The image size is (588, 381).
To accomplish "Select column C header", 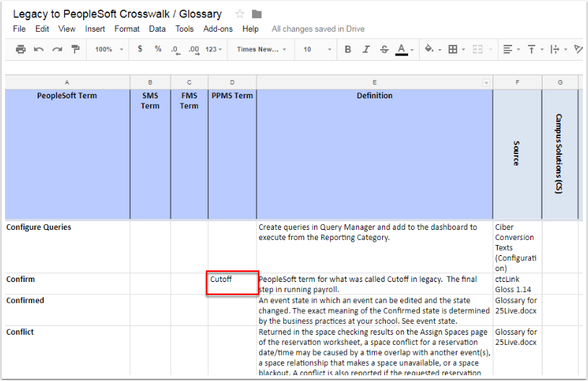I will 189,82.
